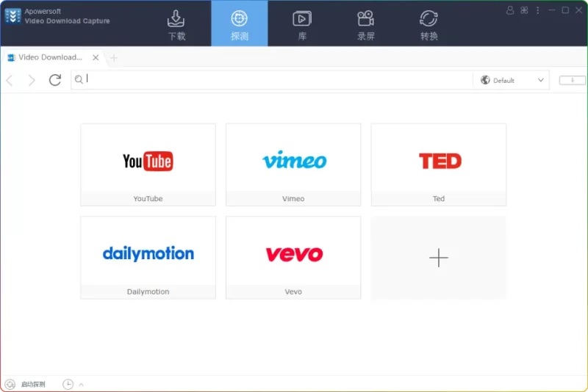This screenshot has height=392, width=588.
Task: Open the Vimeo site tile
Action: pyautogui.click(x=293, y=164)
